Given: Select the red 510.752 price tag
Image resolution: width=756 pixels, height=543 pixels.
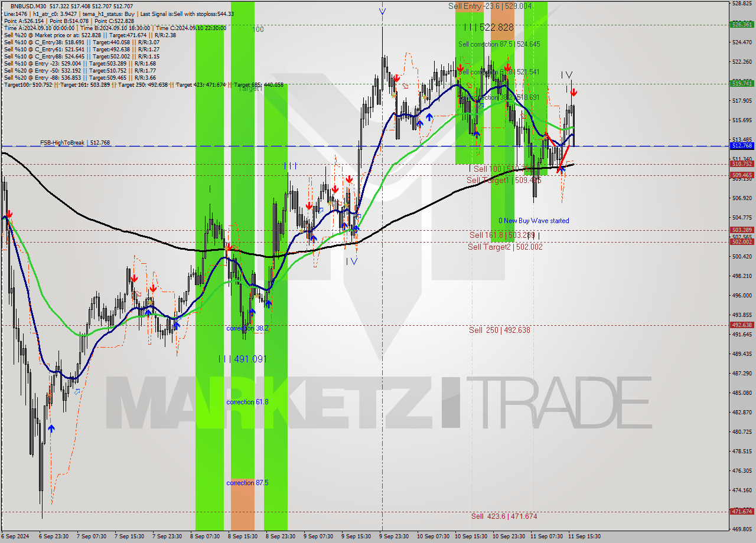Looking at the screenshot, I should [742, 164].
